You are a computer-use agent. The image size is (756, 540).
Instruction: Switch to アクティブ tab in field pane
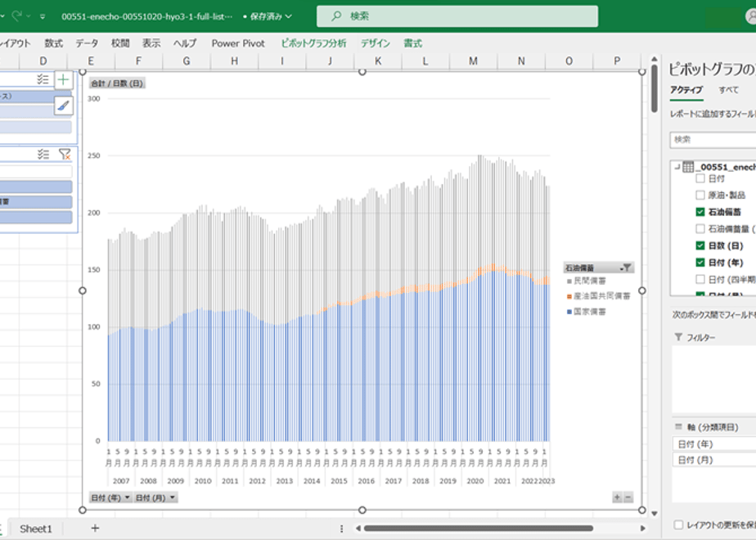click(686, 90)
